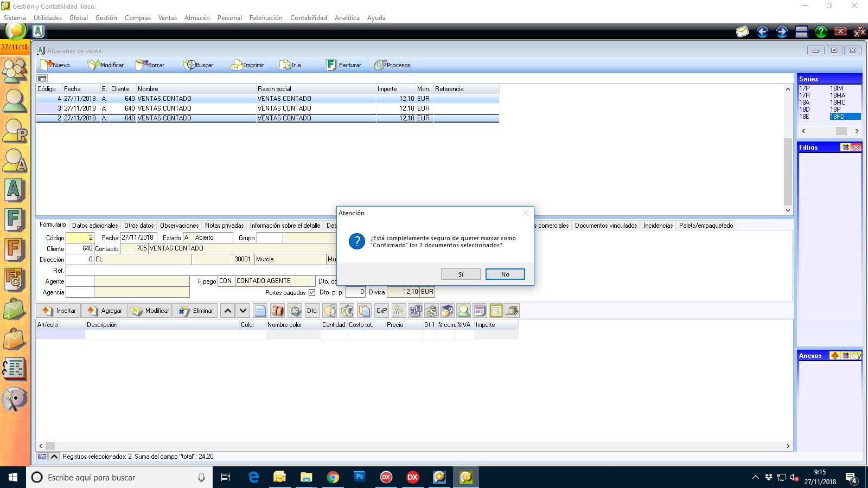
Task: Click the teal 'F' facturas sidebar icon
Action: [15, 220]
